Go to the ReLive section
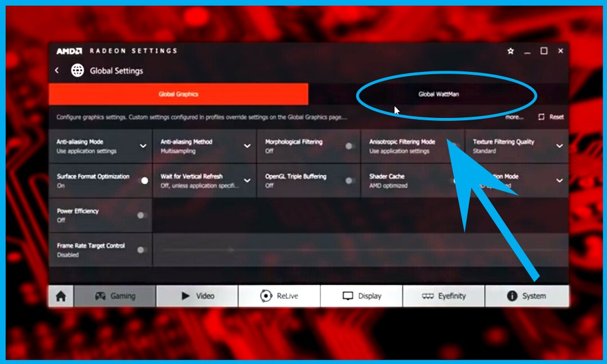 pyautogui.click(x=279, y=296)
